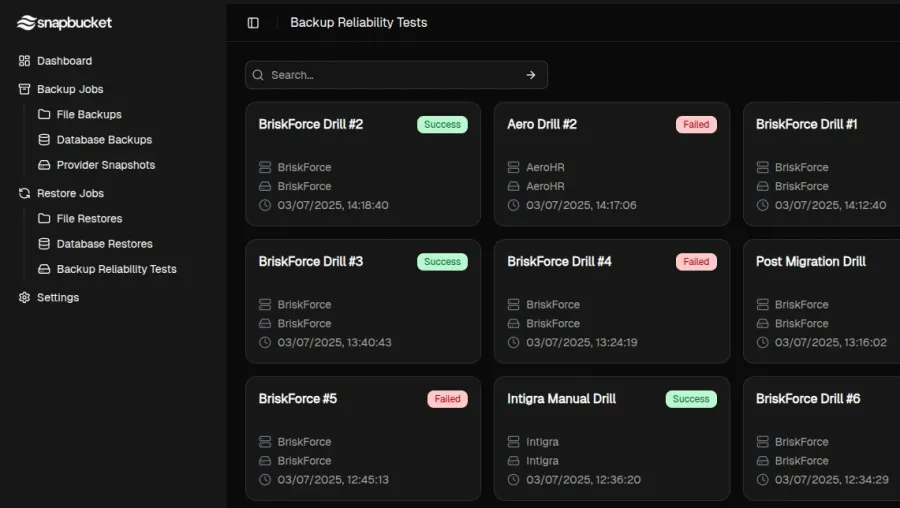Click server icon in Post Migration Drill card

[762, 304]
